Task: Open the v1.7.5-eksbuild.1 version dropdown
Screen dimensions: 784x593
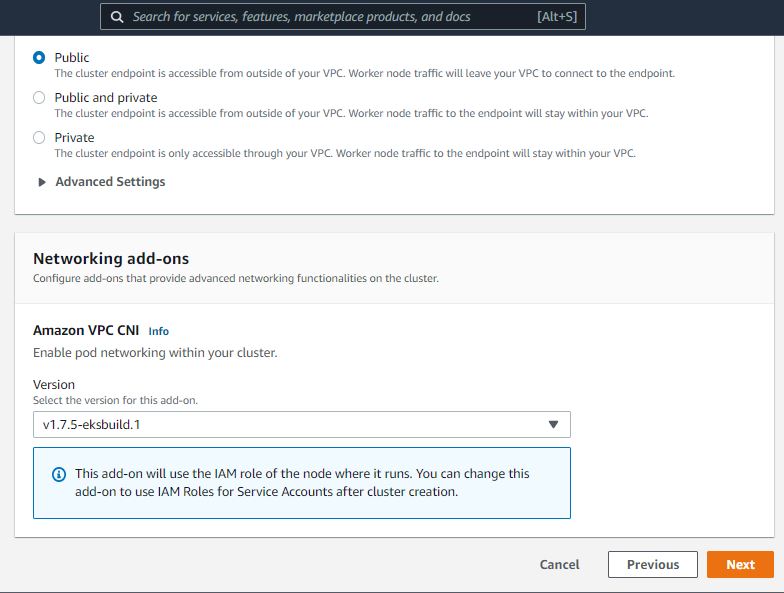Action: point(301,425)
